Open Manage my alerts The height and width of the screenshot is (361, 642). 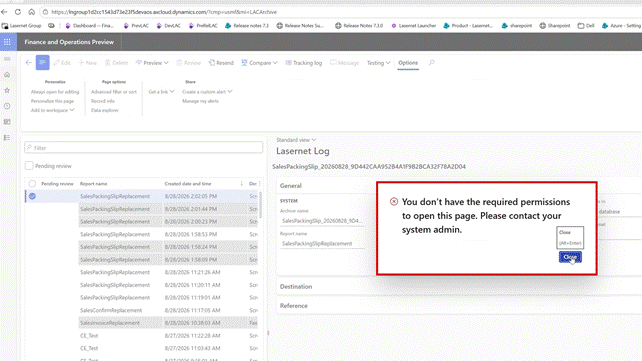click(200, 101)
